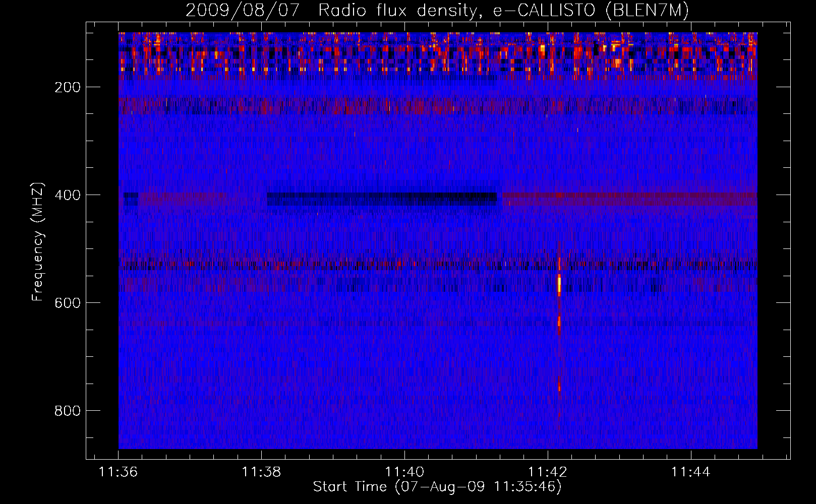Click the 11:38 time tick label
Viewport: 816px width, 504px height.
[x=261, y=472]
